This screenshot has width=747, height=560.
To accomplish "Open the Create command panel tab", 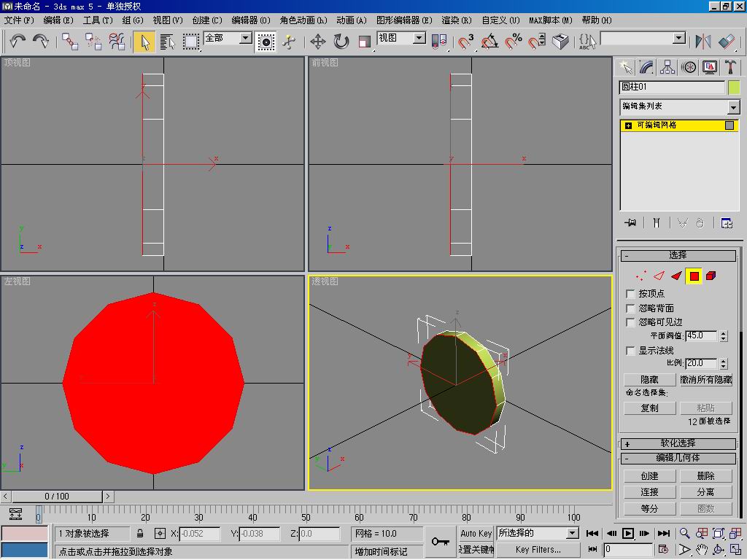I will click(x=625, y=67).
